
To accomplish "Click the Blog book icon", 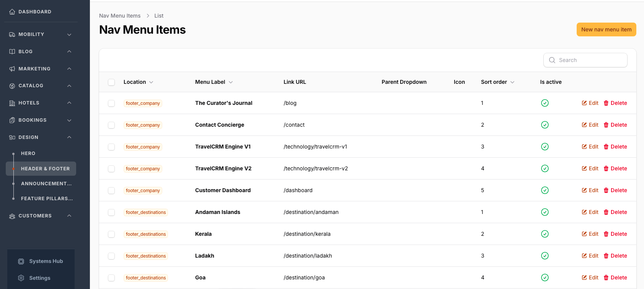I will pyautogui.click(x=12, y=52).
